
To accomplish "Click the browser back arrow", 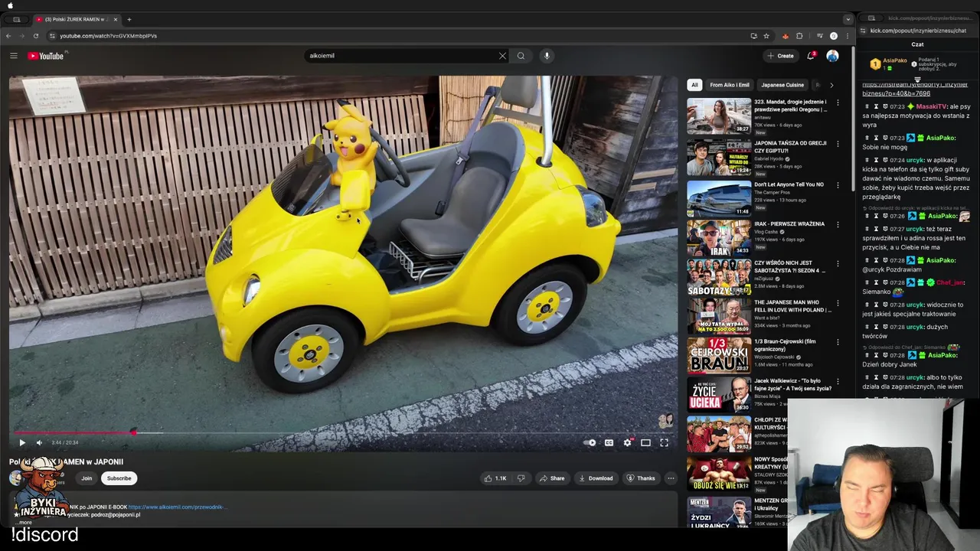I will coord(8,36).
